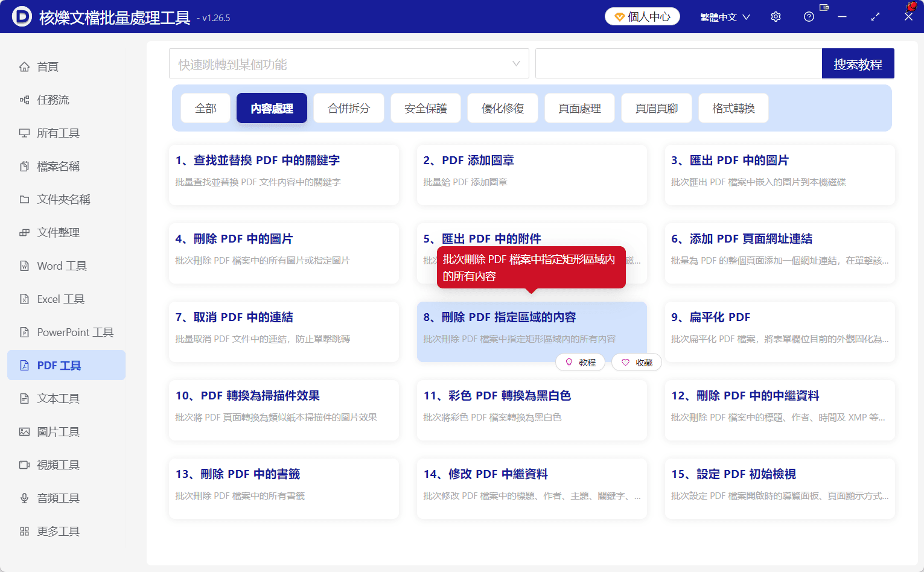Screen dimensions: 924x572
Task: Open 修改 PDF 中繼資料 card
Action: click(532, 489)
